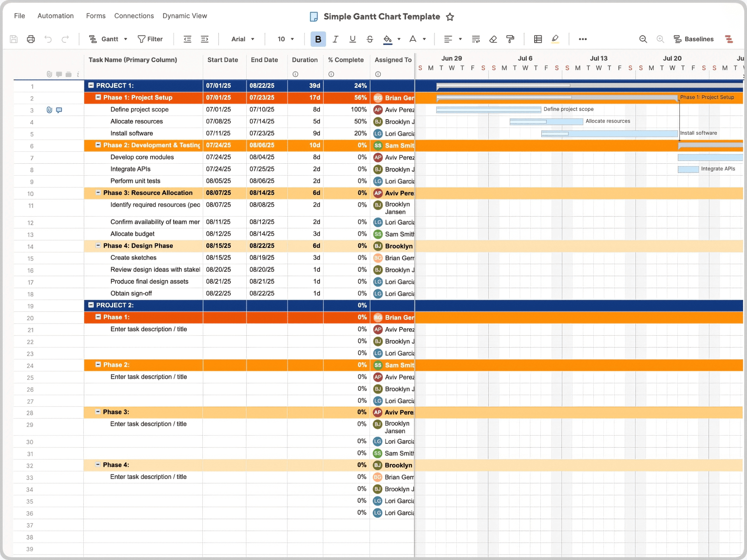747x560 pixels.
Task: Toggle bold formatting
Action: [318, 39]
